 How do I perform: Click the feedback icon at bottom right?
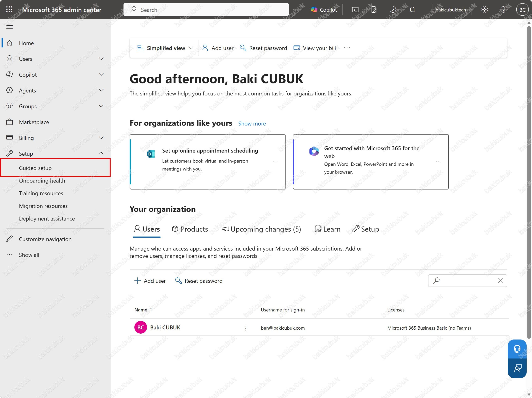coord(517,368)
